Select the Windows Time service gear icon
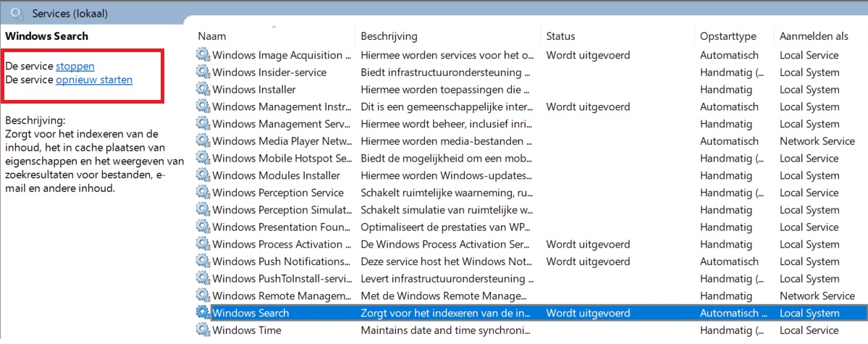Viewport: 868px width, 344px height. 203,331
